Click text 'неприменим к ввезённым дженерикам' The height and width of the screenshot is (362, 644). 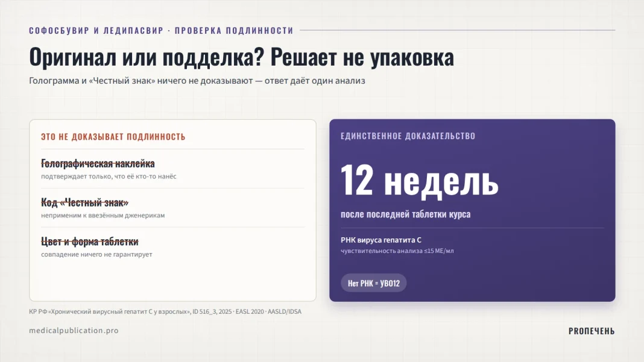103,215
